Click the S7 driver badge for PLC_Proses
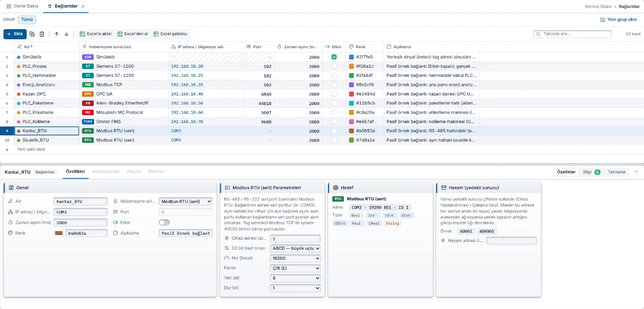 (x=88, y=66)
